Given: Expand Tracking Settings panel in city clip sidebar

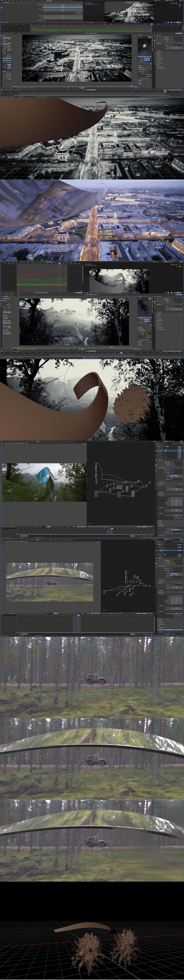Looking at the screenshot, I should (142, 69).
